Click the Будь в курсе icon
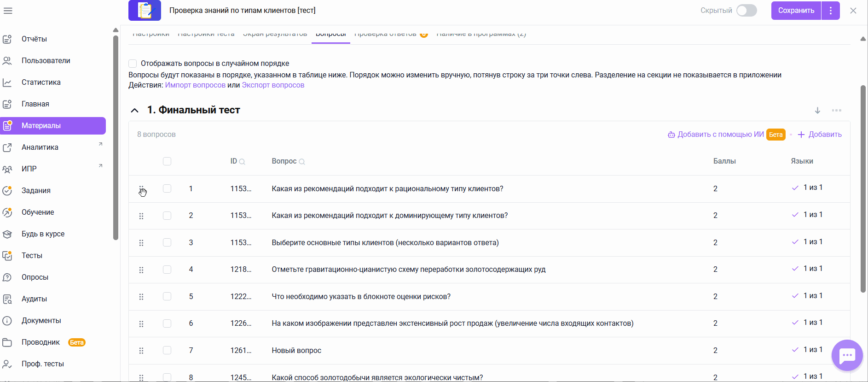Image resolution: width=868 pixels, height=382 pixels. pos(7,234)
